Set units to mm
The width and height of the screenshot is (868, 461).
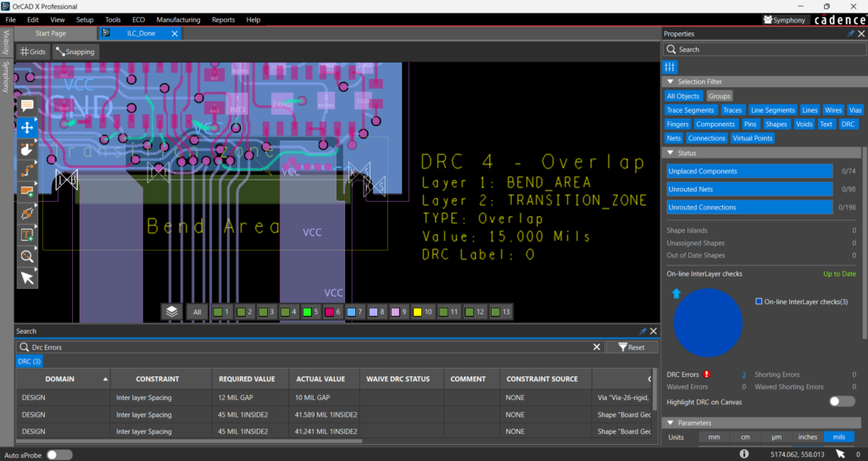coord(714,437)
